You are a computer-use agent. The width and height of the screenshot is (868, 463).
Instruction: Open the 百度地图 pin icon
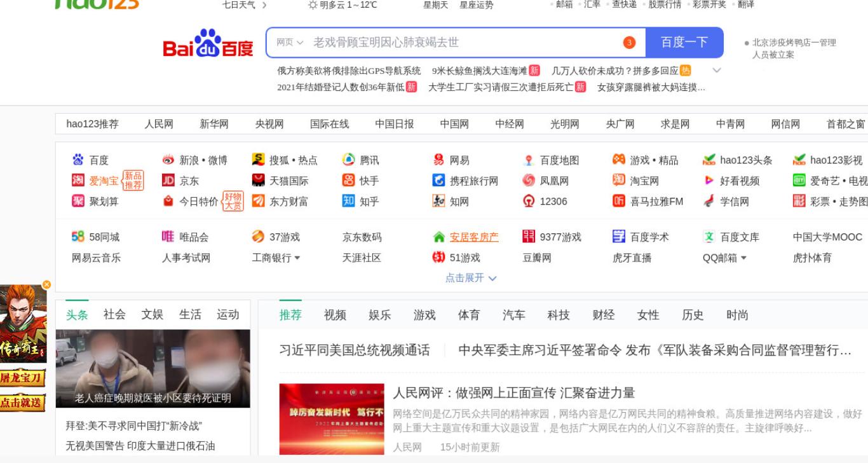[x=529, y=160]
